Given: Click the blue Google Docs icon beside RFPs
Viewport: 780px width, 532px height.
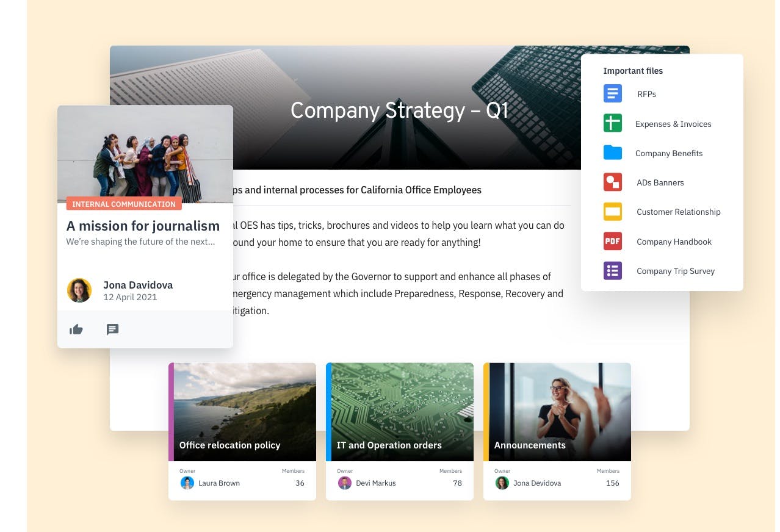Looking at the screenshot, I should [612, 94].
